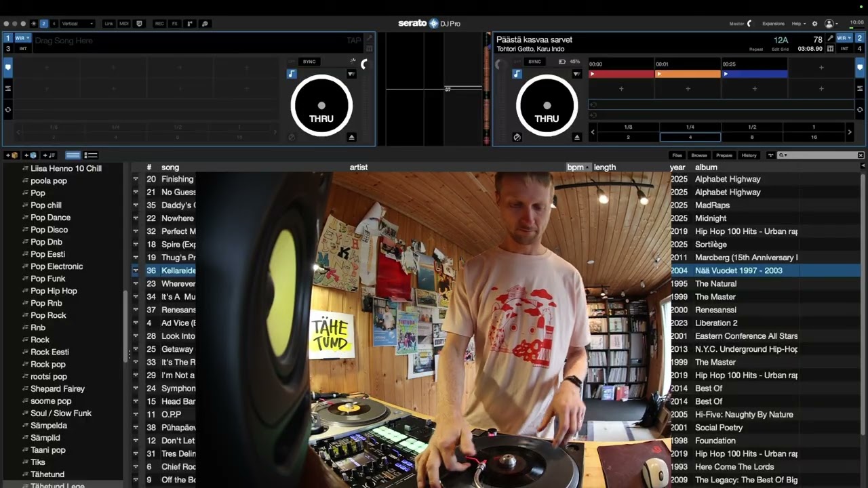Viewport: 868px width, 488px height.
Task: Switch deck 1 to INT mode
Action: (x=23, y=49)
